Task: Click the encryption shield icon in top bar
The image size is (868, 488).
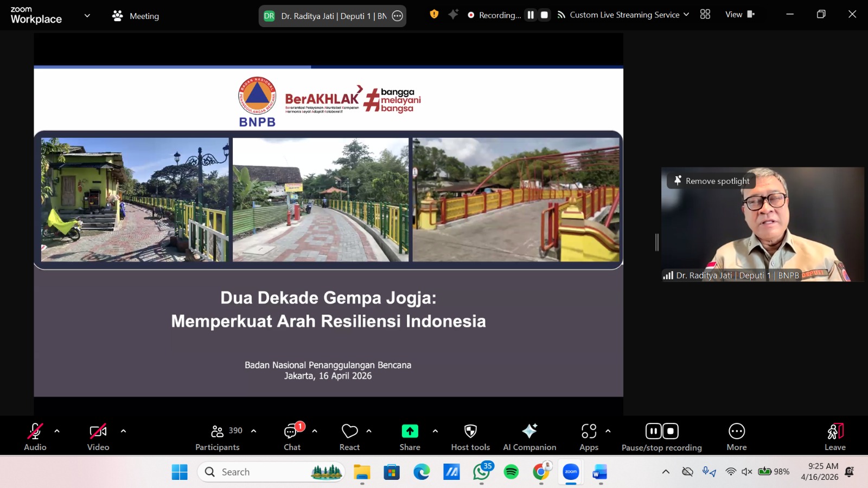Action: point(434,15)
